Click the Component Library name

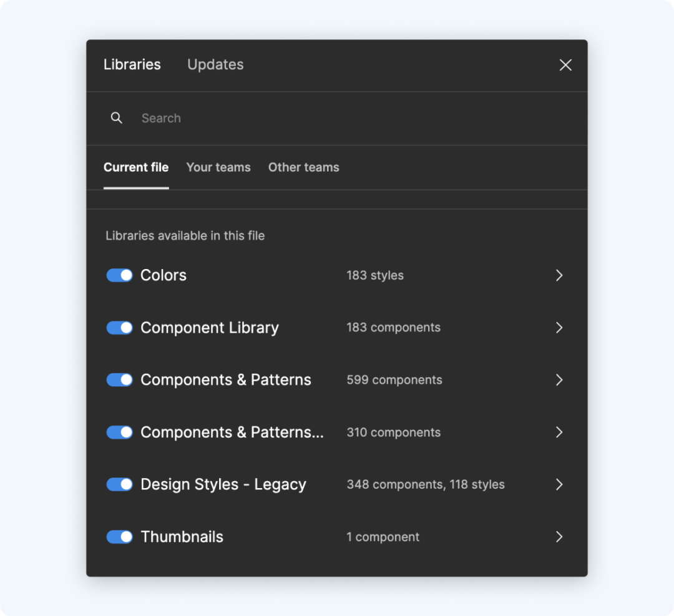point(210,328)
